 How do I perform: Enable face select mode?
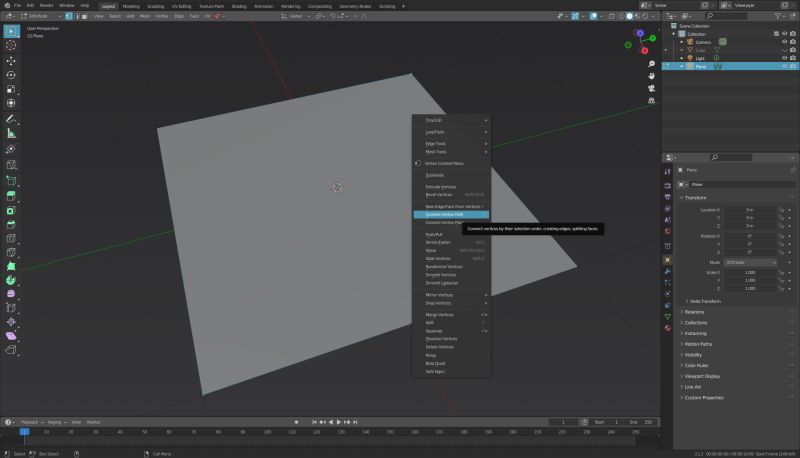[x=85, y=16]
